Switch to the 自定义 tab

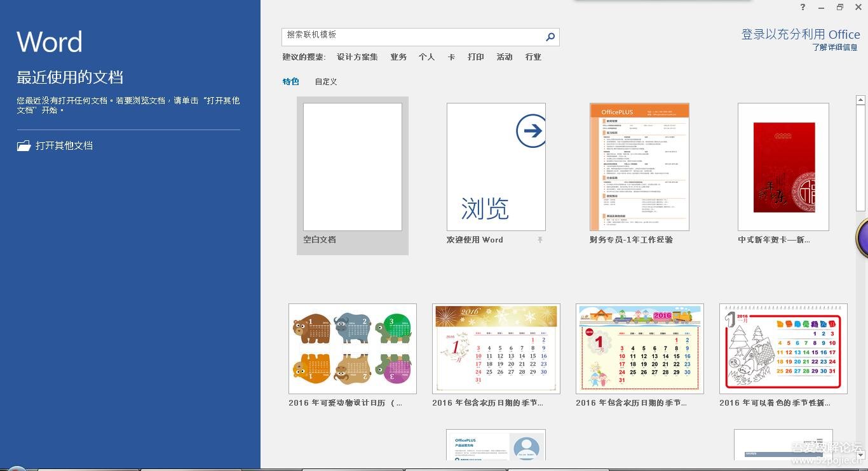click(x=326, y=82)
